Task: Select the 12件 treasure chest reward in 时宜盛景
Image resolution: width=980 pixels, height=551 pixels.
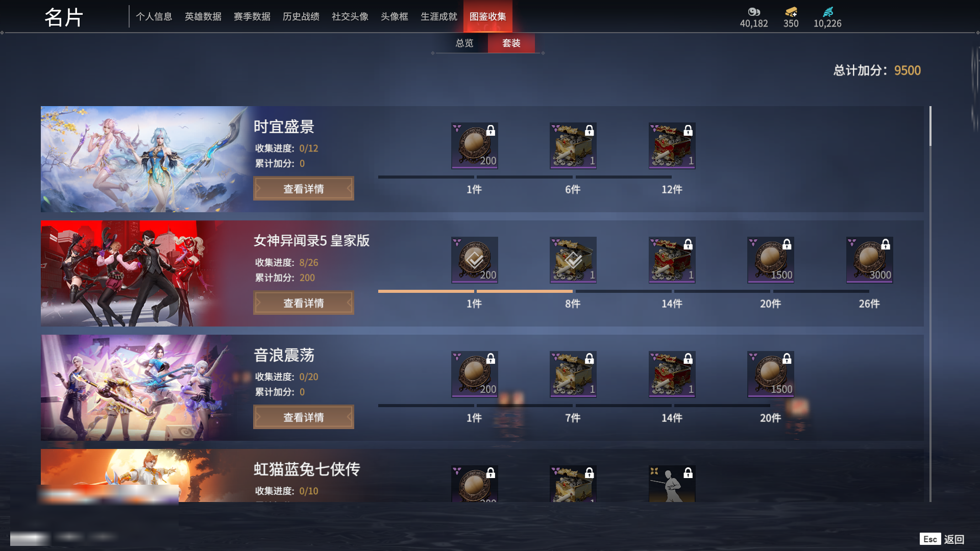Action: click(672, 145)
